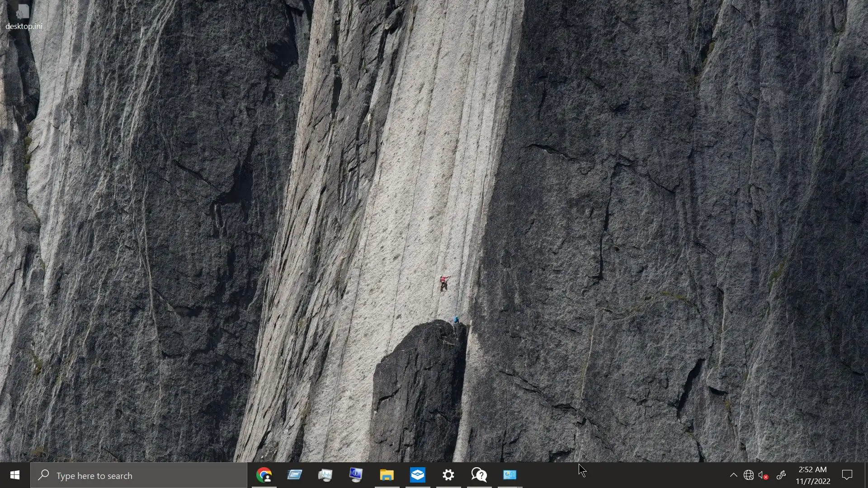Open the Settings gear on the taskbar
The width and height of the screenshot is (868, 488).
(448, 475)
